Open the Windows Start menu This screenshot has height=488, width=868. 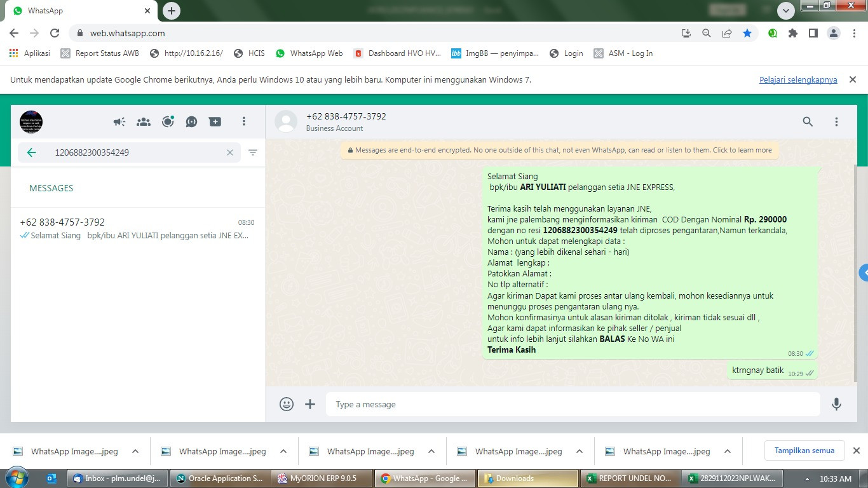(17, 478)
